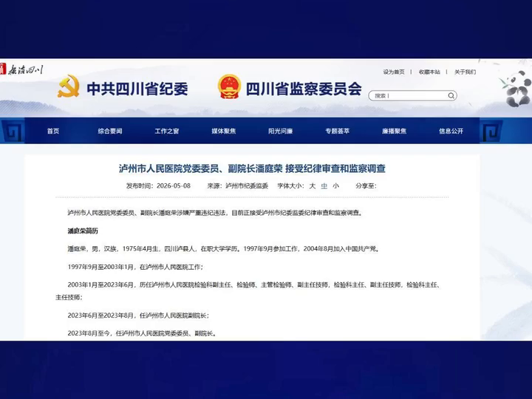This screenshot has height=399, width=532.
Task: Open the 综合要闻 navigation tab
Action: pyautogui.click(x=110, y=131)
